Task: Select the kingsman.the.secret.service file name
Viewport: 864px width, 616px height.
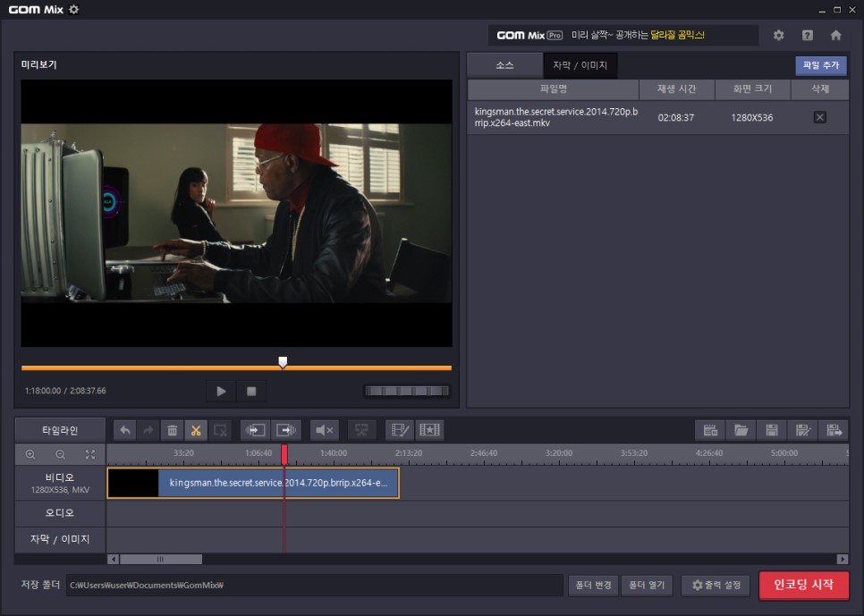Action: coord(556,117)
